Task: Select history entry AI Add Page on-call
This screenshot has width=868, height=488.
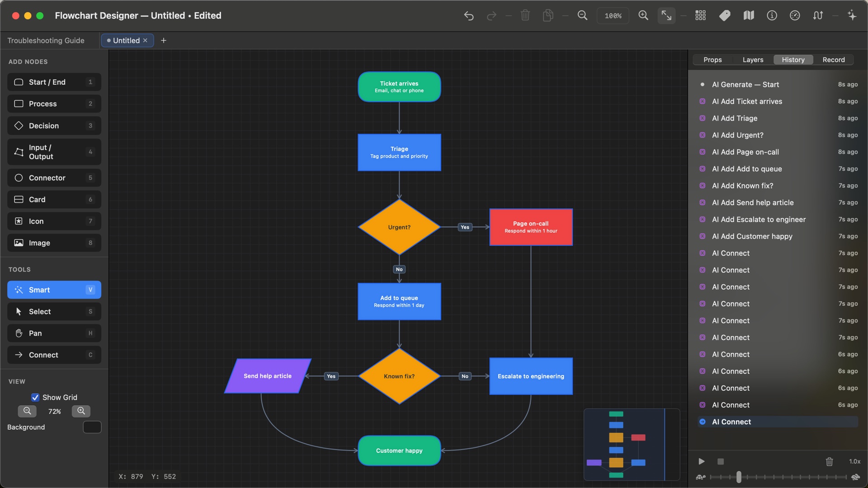Action: [x=778, y=152]
